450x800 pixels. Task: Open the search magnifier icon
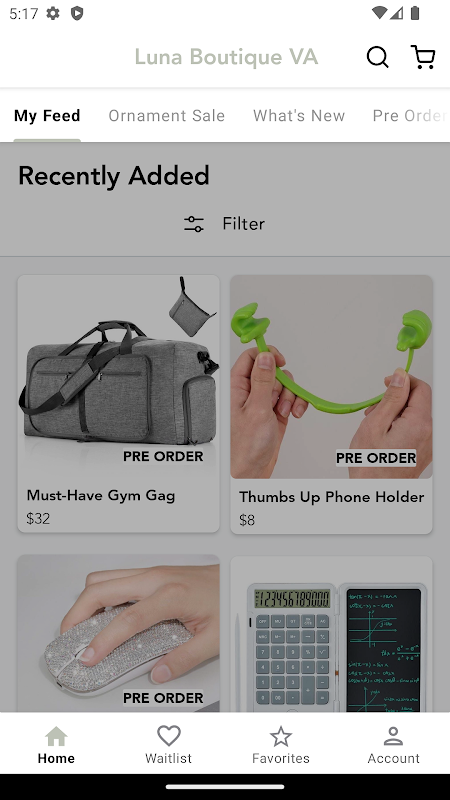click(x=378, y=57)
